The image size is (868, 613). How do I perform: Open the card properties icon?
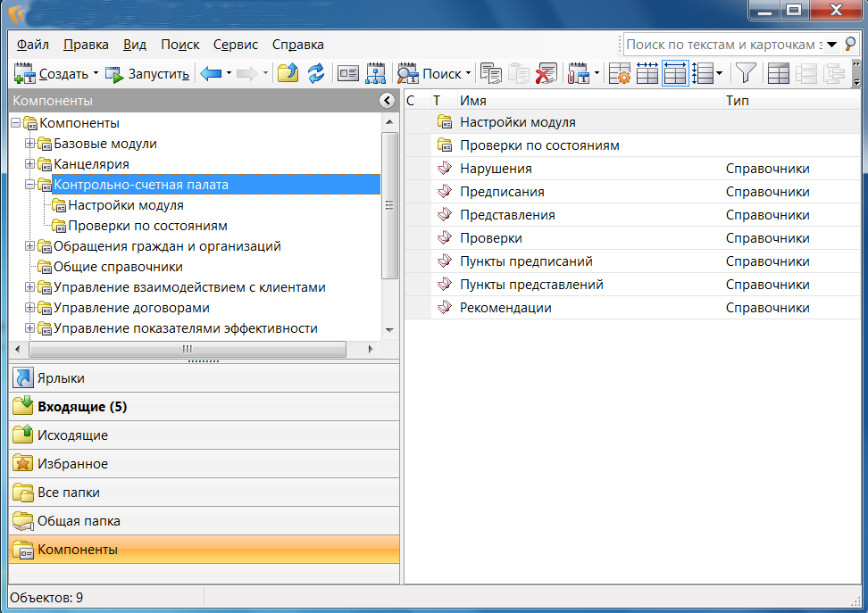click(348, 73)
